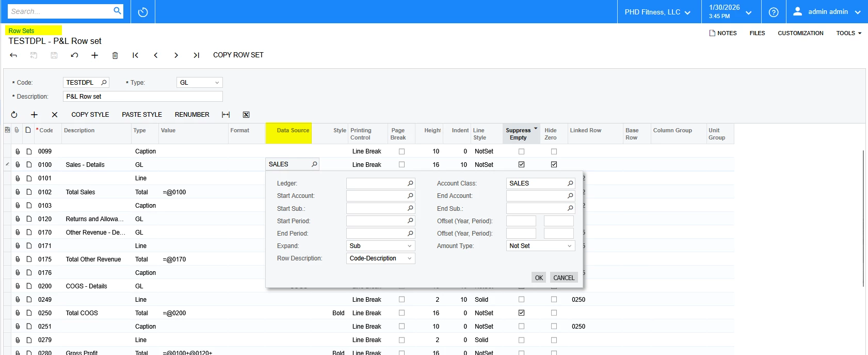Cancel the data source popup
The height and width of the screenshot is (355, 868).
coord(564,277)
